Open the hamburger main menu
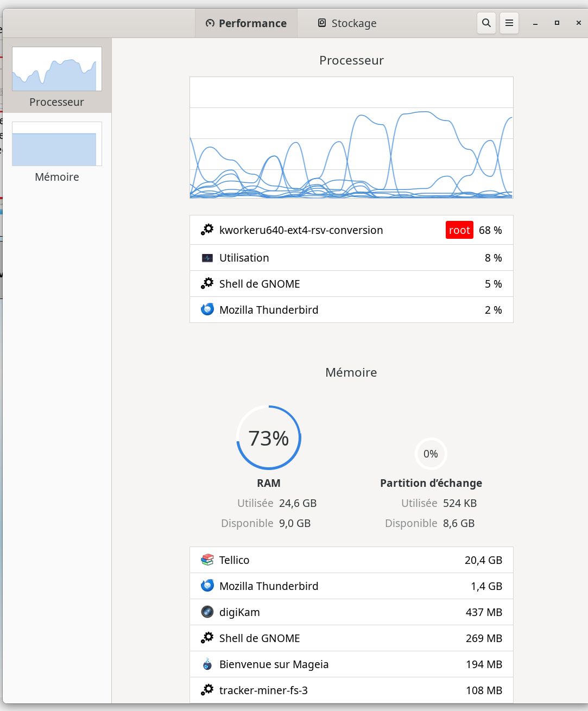Viewport: 588px width, 711px height. pyautogui.click(x=509, y=23)
